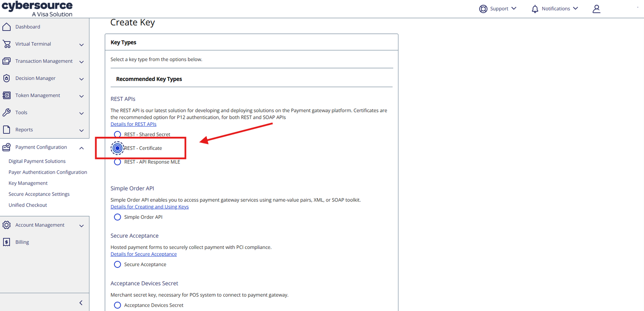Click the Virtual Terminal cart icon
644x311 pixels.
pos(6,44)
